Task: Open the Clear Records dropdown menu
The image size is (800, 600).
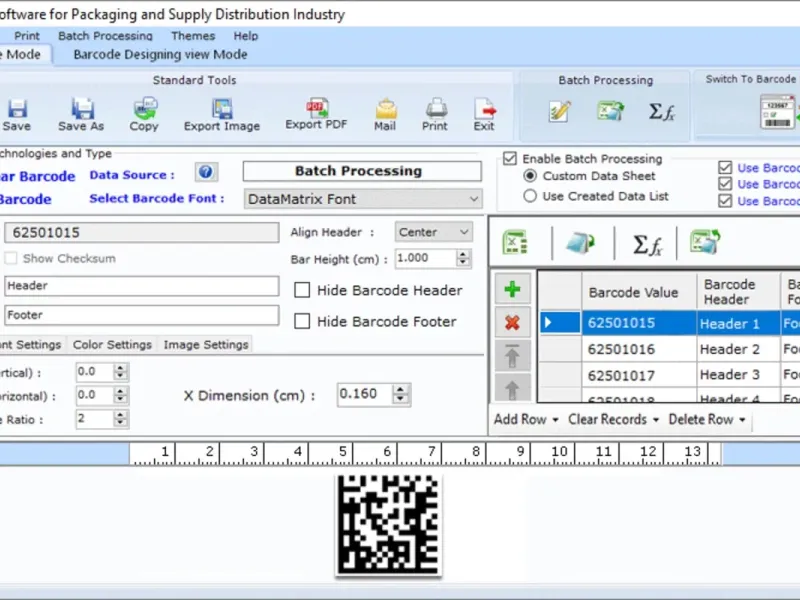Action: (x=613, y=420)
